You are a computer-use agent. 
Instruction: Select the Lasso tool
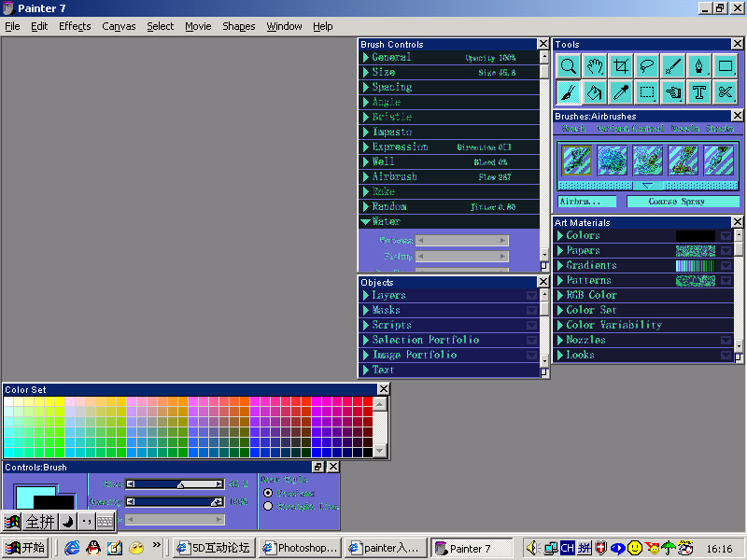click(x=646, y=66)
